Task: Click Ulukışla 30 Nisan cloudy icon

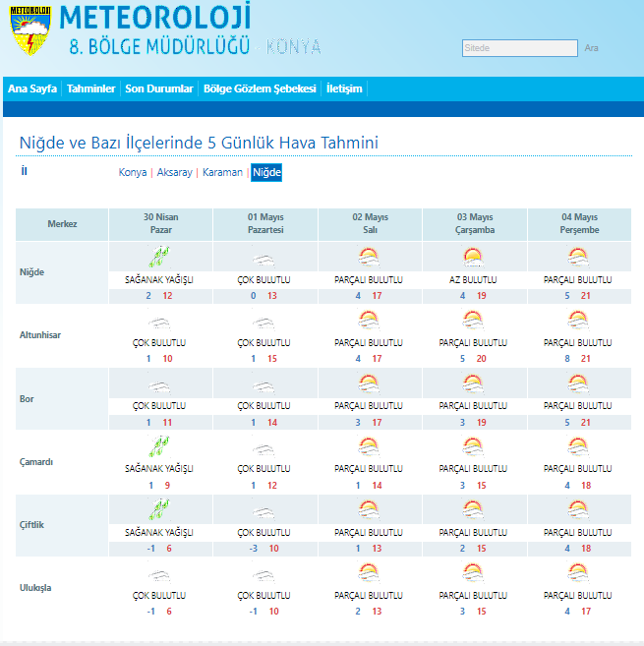Action: point(159,575)
